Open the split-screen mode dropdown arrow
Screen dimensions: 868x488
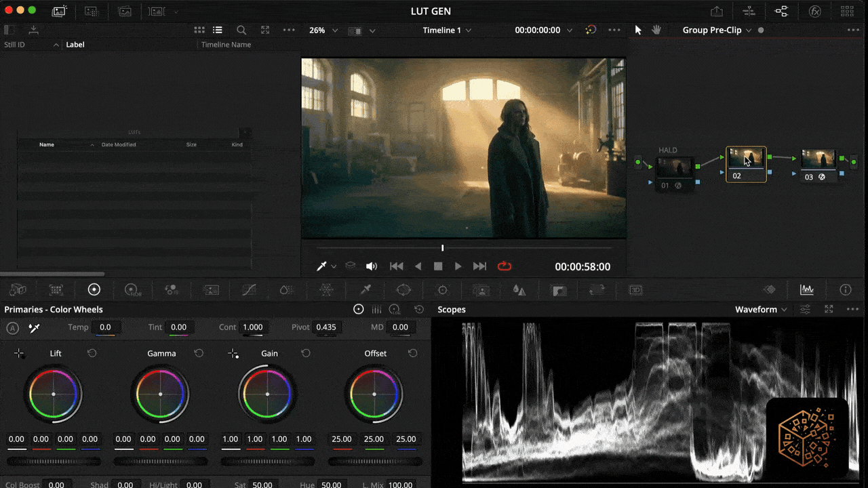tap(372, 30)
